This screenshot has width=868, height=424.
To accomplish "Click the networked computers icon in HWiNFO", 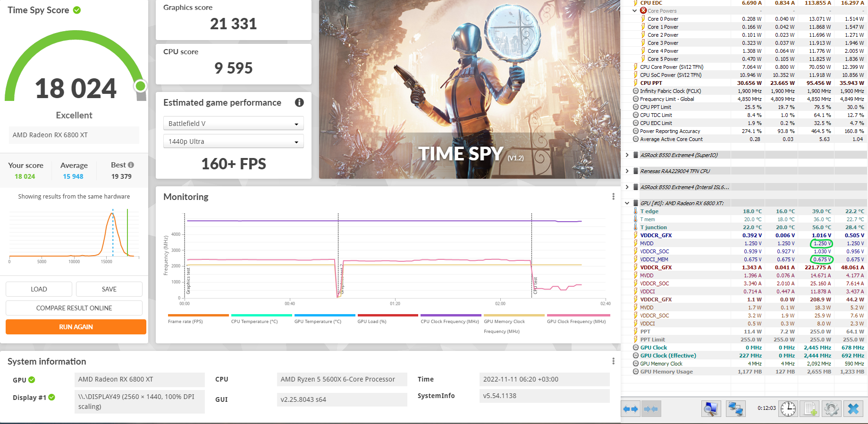I will 735,408.
